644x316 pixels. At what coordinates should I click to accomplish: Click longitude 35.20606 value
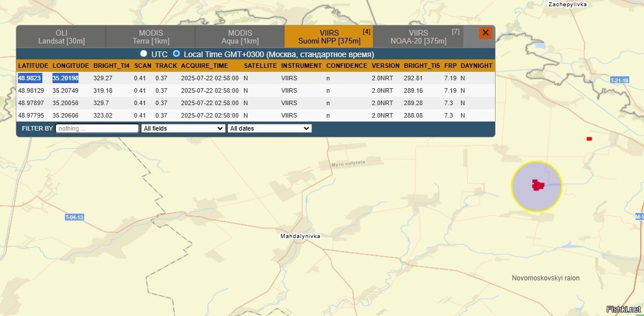point(65,116)
